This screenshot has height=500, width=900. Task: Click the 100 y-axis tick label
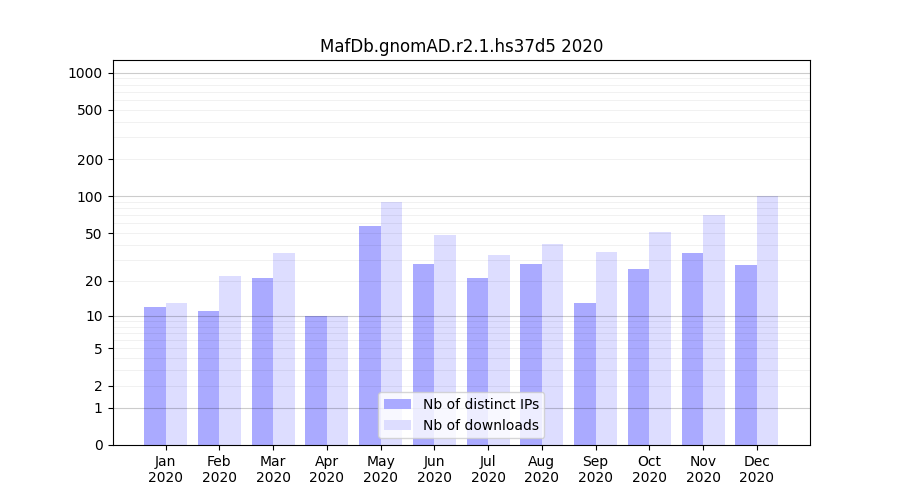click(x=89, y=197)
